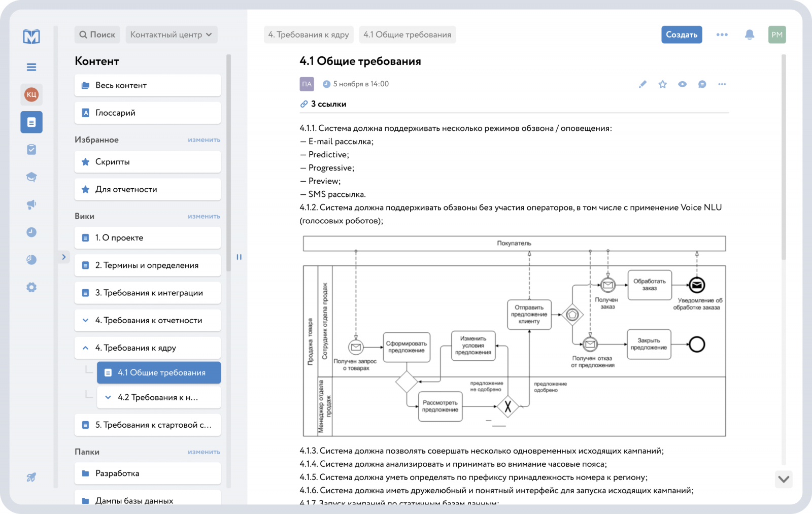This screenshot has width=812, height=514.
Task: Click the pencil edit icon
Action: [x=642, y=84]
